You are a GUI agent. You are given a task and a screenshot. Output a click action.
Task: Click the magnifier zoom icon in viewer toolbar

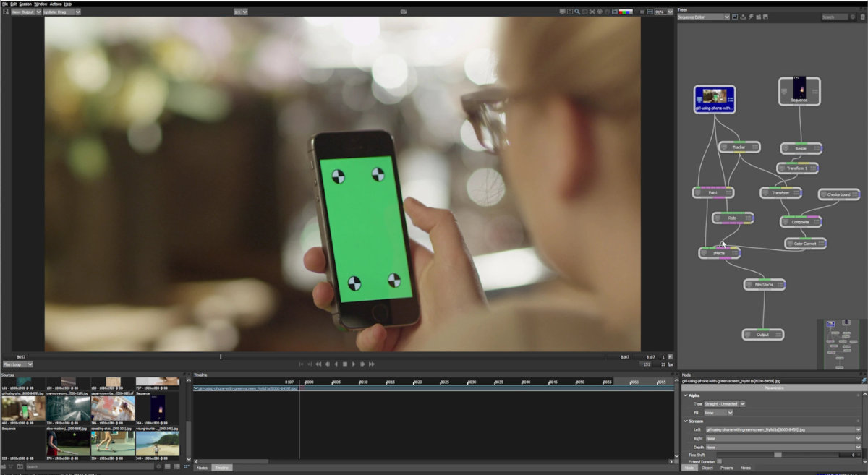[x=576, y=12]
